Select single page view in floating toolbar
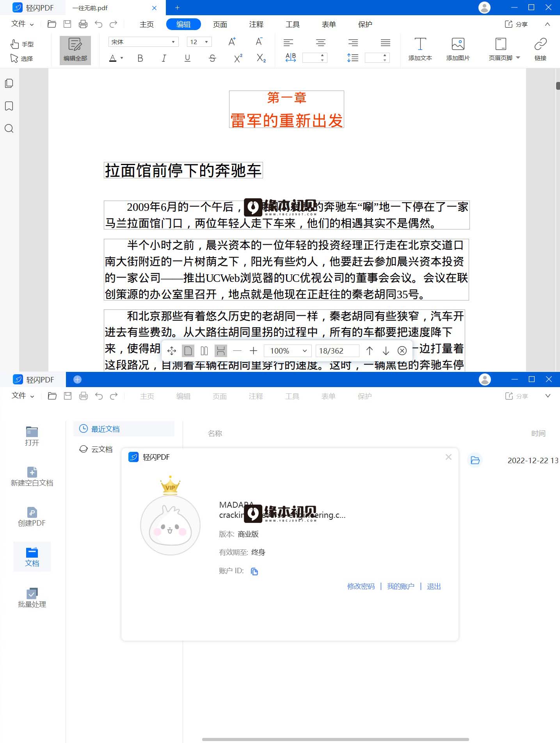This screenshot has width=560, height=743. pos(188,350)
